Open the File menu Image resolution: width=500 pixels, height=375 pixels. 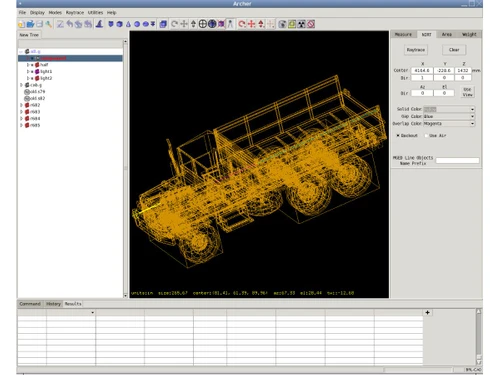(22, 13)
